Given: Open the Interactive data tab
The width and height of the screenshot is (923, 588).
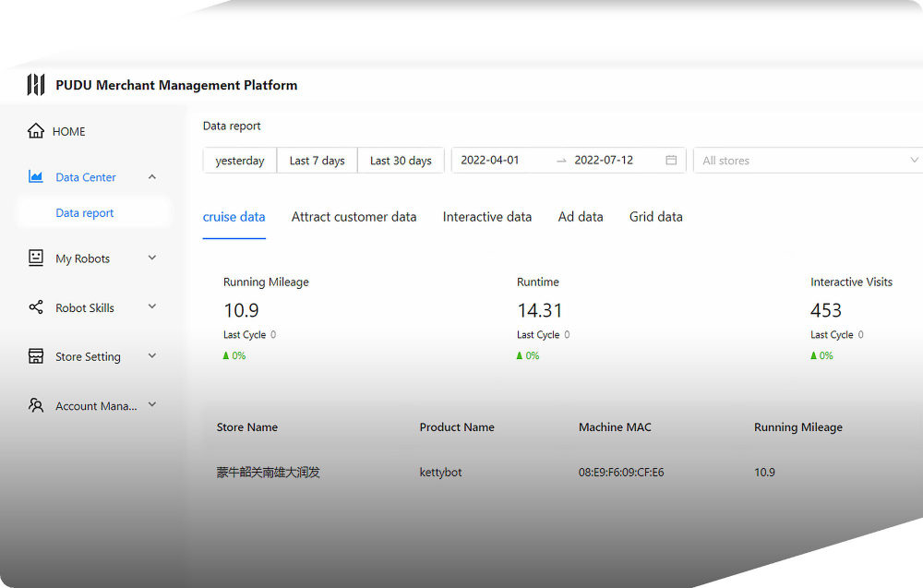Looking at the screenshot, I should pyautogui.click(x=486, y=217).
